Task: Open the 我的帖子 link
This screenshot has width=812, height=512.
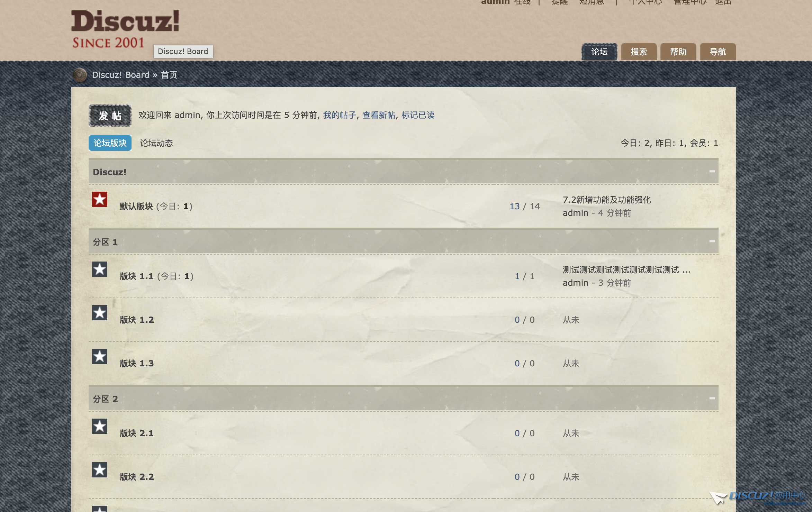Action: 340,115
